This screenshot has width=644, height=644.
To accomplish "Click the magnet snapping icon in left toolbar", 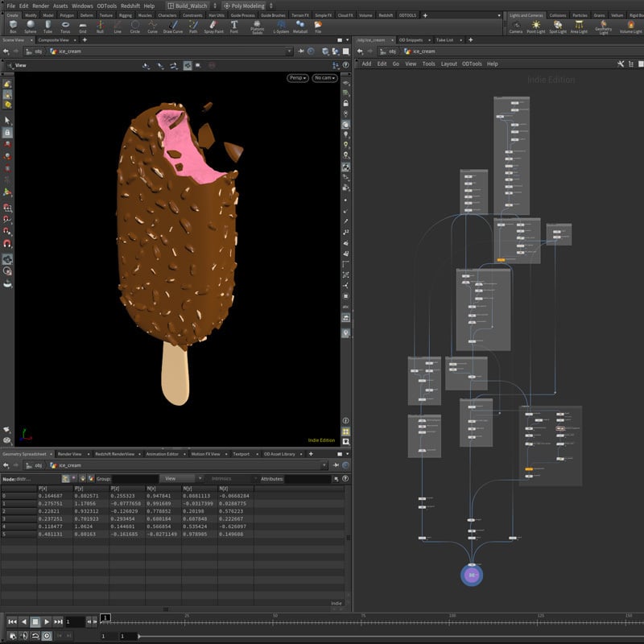I will (7, 244).
